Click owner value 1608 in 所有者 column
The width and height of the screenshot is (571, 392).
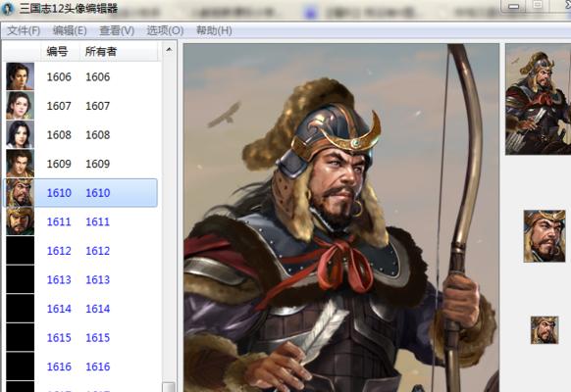[x=97, y=135]
